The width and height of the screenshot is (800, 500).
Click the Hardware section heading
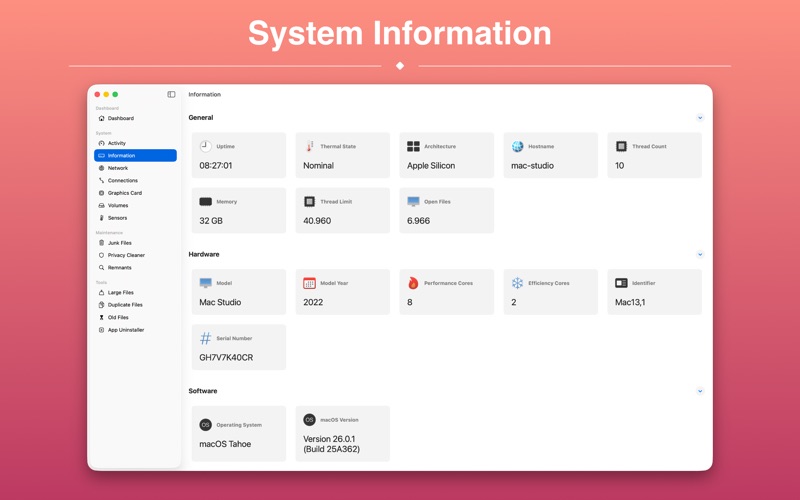tap(204, 255)
